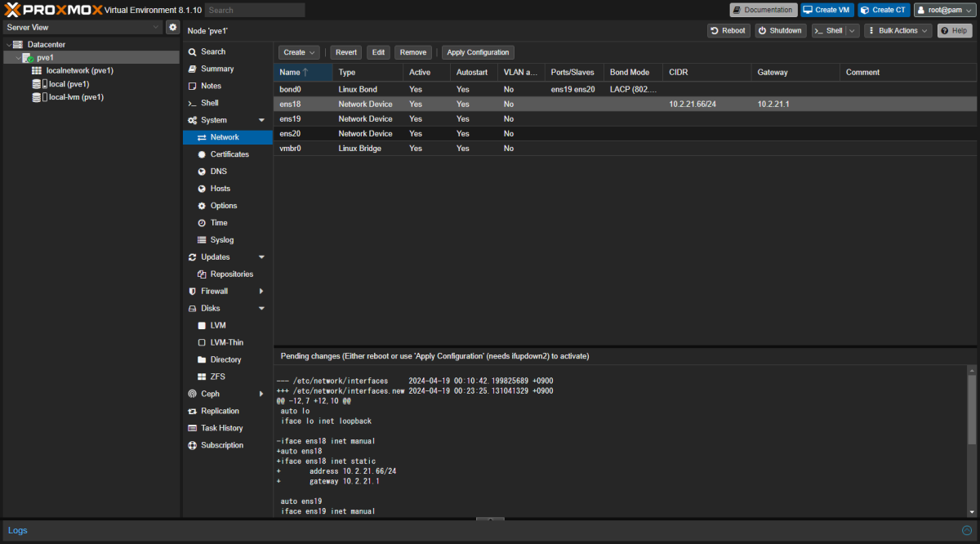The height and width of the screenshot is (544, 980).
Task: Collapse the Updates menu section
Action: (261, 257)
